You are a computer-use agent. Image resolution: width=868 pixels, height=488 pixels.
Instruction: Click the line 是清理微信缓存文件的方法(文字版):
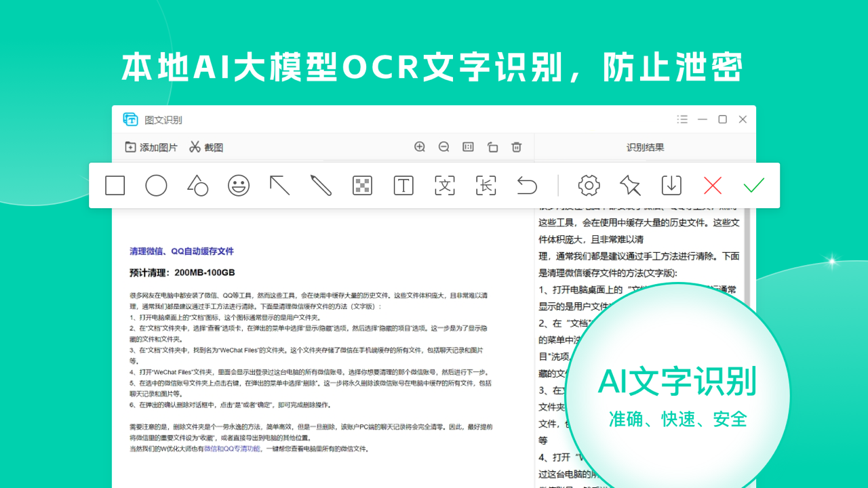point(608,274)
